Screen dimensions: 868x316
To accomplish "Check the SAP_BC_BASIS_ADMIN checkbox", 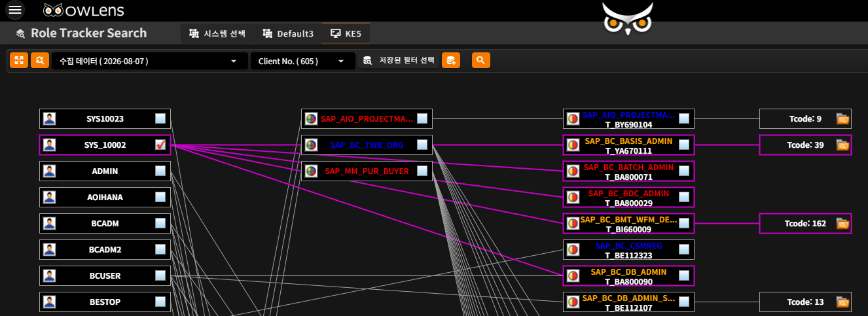I will [x=684, y=145].
